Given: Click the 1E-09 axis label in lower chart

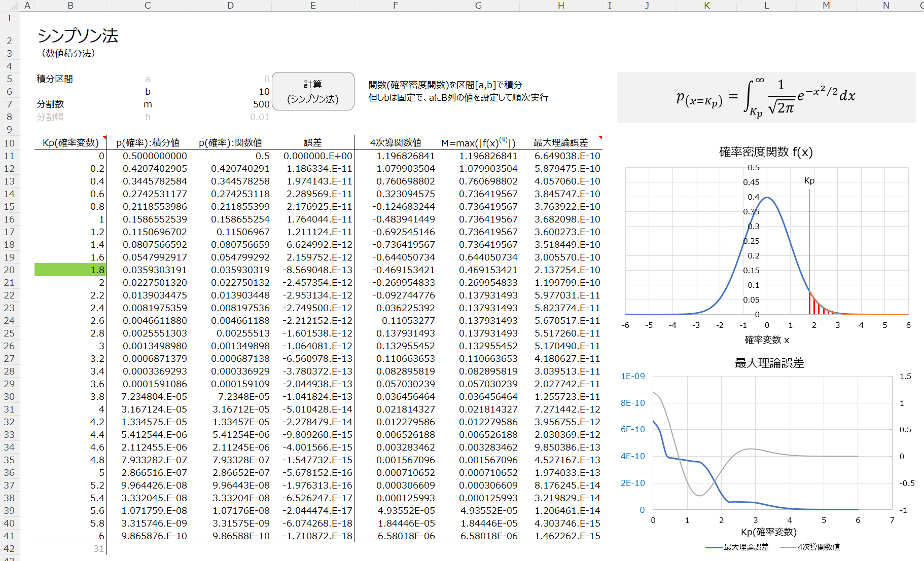Looking at the screenshot, I should [x=632, y=376].
